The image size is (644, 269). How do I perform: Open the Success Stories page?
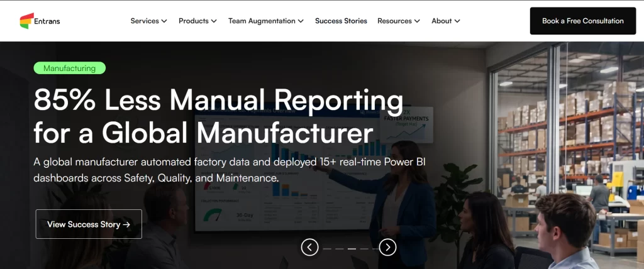(x=341, y=21)
